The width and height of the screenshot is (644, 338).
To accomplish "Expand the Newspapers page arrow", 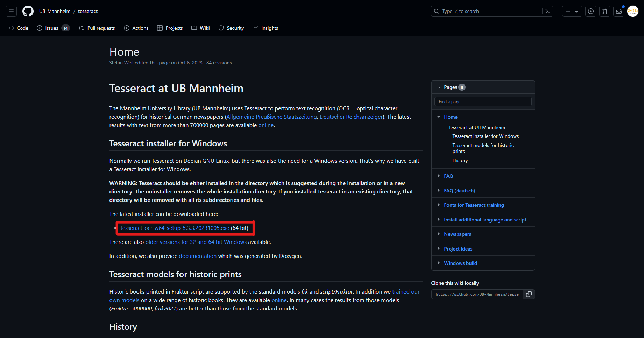I will pyautogui.click(x=439, y=234).
